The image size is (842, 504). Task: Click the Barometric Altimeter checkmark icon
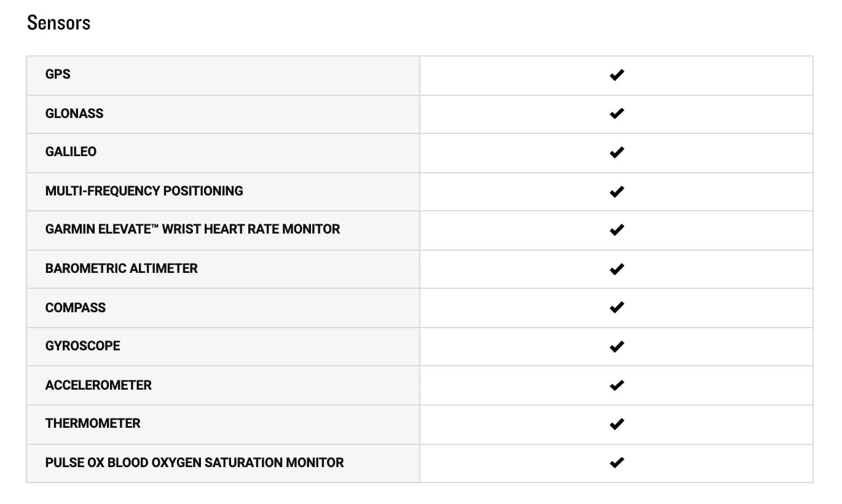tap(616, 269)
